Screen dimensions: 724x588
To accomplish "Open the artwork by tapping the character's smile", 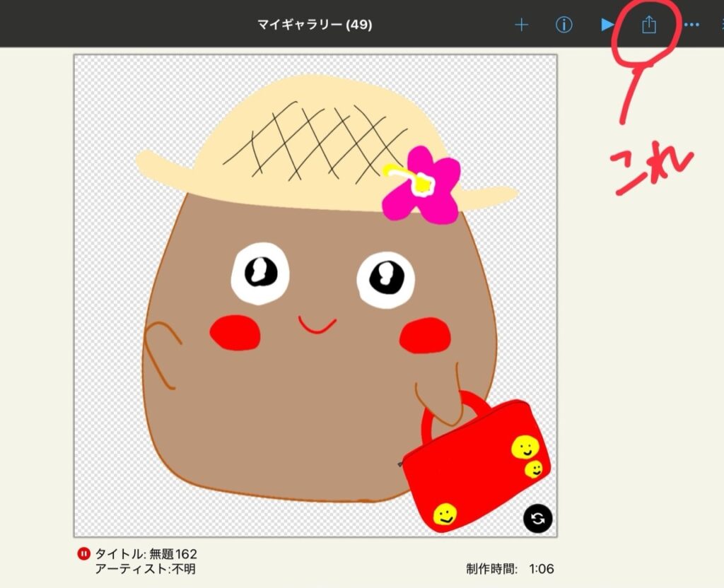I will 316,325.
